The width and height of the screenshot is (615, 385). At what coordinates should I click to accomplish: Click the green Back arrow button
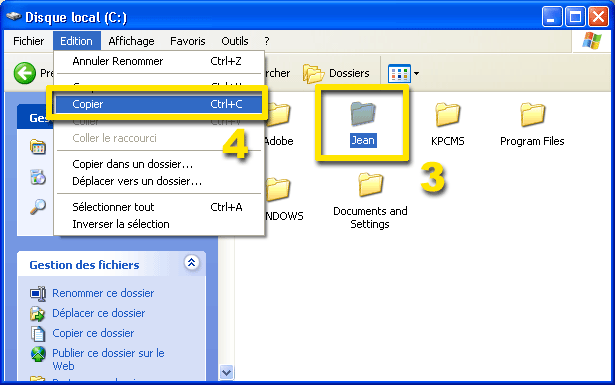[x=25, y=73]
